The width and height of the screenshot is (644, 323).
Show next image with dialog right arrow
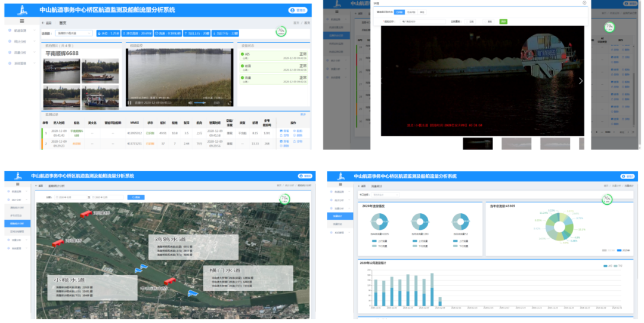click(581, 81)
